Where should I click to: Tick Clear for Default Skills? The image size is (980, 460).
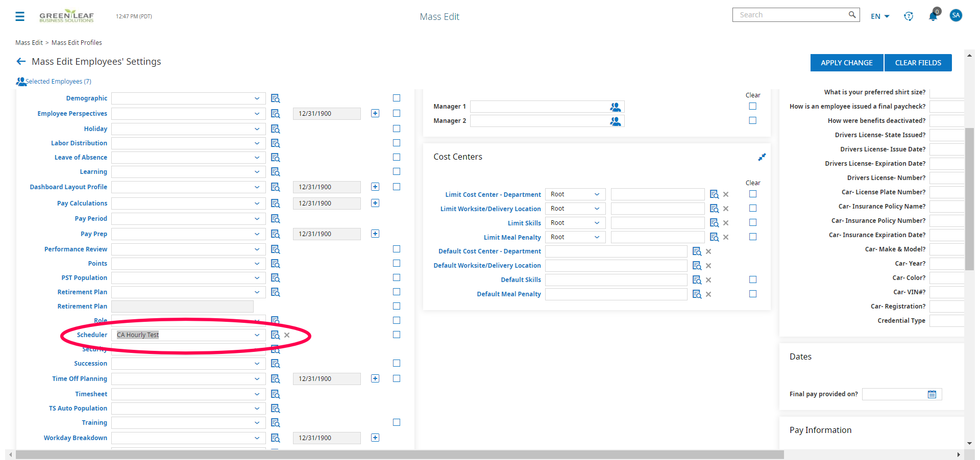click(x=753, y=279)
